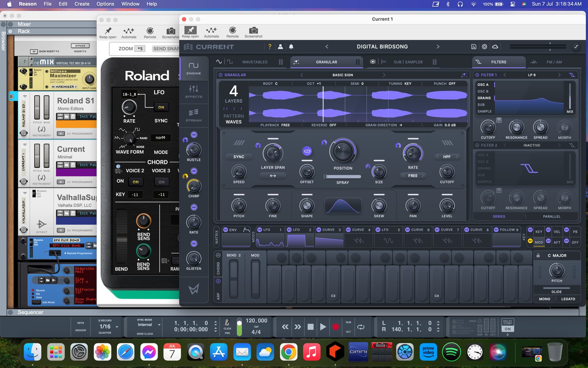Open the Effects section in Current sidebar
Image resolution: width=588 pixels, height=368 pixels.
click(194, 91)
